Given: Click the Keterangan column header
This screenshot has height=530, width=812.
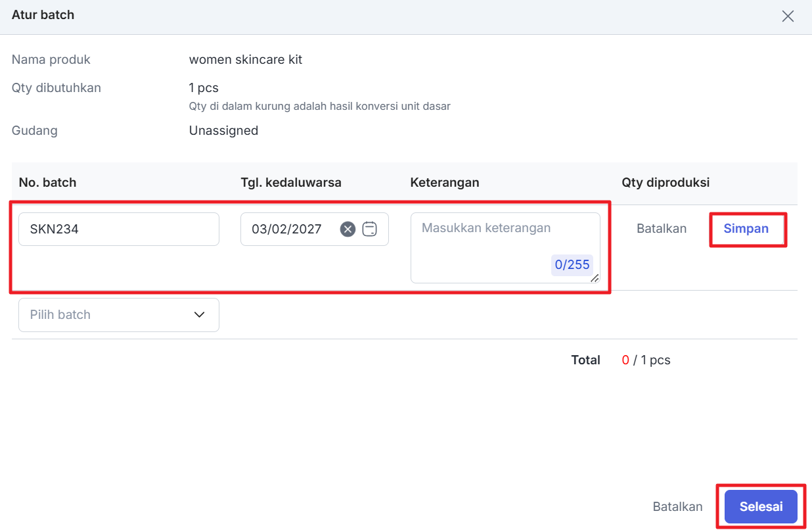Looking at the screenshot, I should pos(445,183).
